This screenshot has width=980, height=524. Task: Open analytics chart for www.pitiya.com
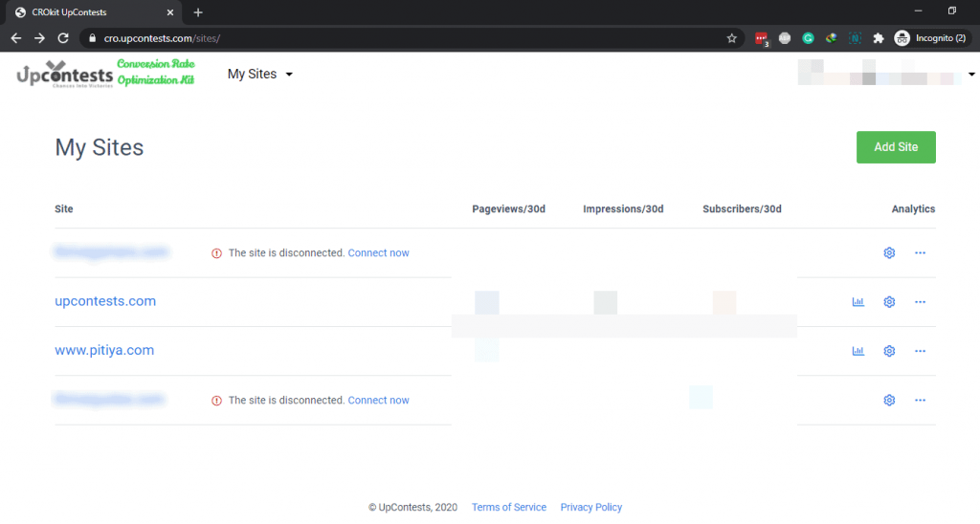(858, 351)
